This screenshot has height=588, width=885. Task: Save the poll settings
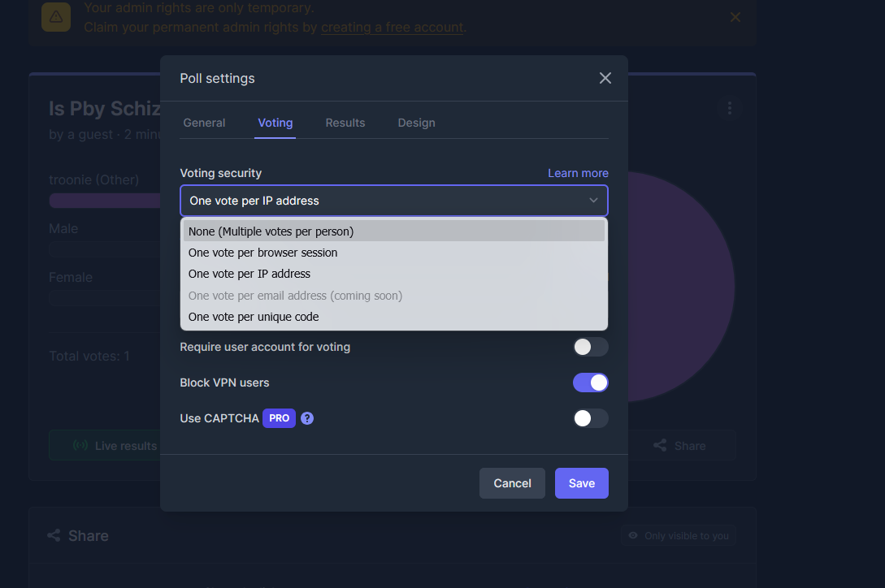[581, 483]
